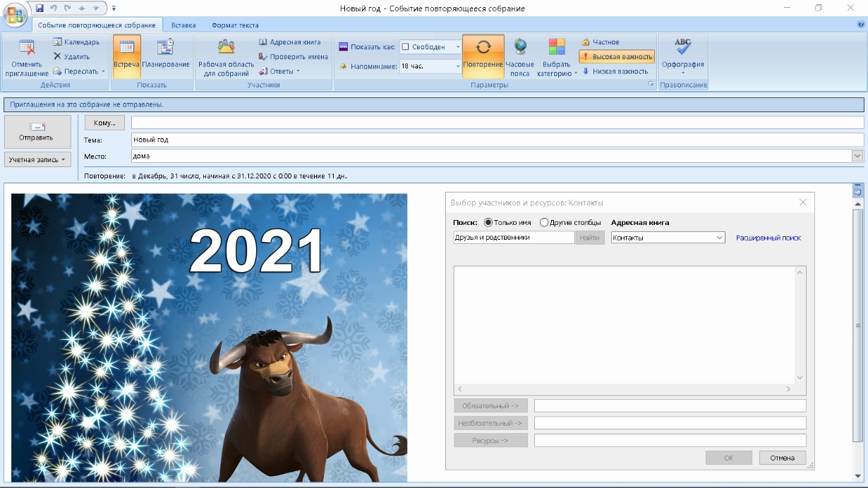Click the Cancel Invitation (Отменить приглашение) icon

tap(27, 48)
